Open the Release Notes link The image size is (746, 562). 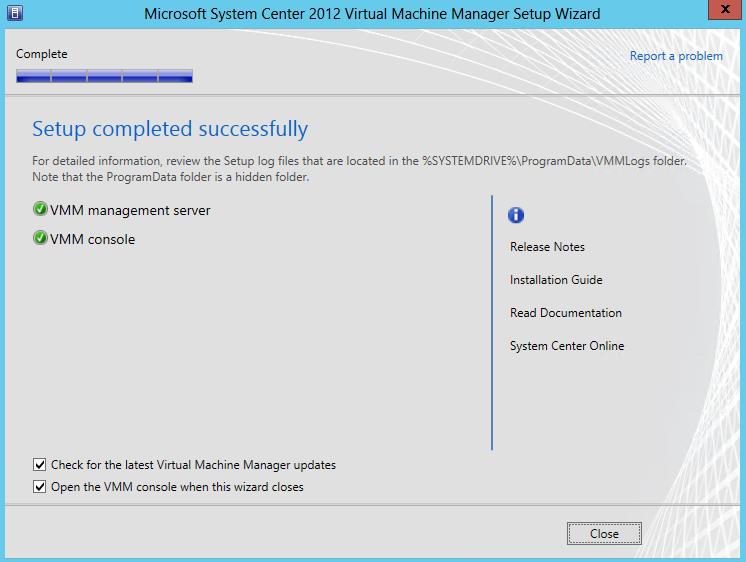click(x=547, y=247)
